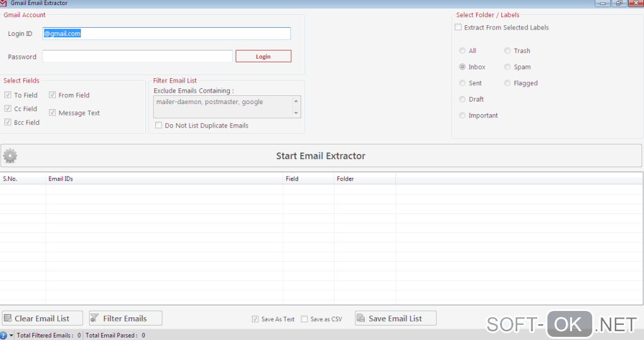Click the Total Filtered Emails status text
Image resolution: width=644 pixels, height=340 pixels.
click(49, 336)
